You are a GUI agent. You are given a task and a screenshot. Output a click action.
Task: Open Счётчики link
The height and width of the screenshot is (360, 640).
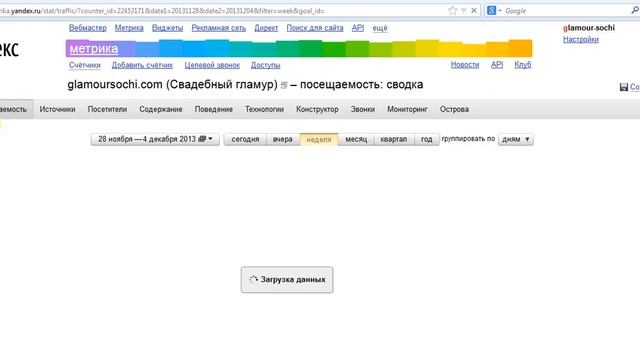click(x=84, y=65)
